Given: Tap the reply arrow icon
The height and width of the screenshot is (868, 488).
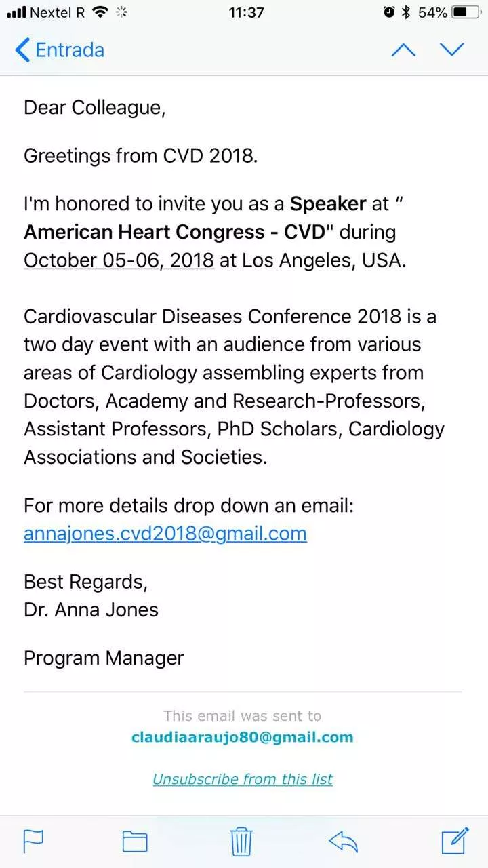Looking at the screenshot, I should [343, 841].
